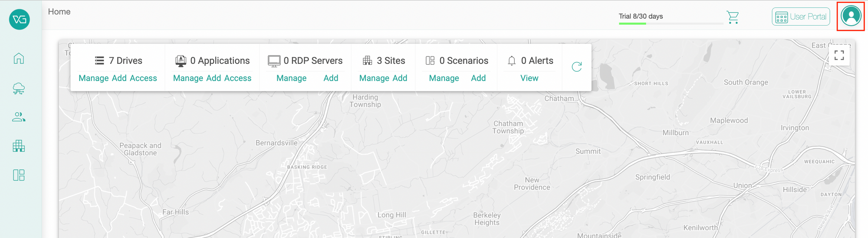868x238 pixels.
Task: Manage Scenarios
Action: coord(444,78)
